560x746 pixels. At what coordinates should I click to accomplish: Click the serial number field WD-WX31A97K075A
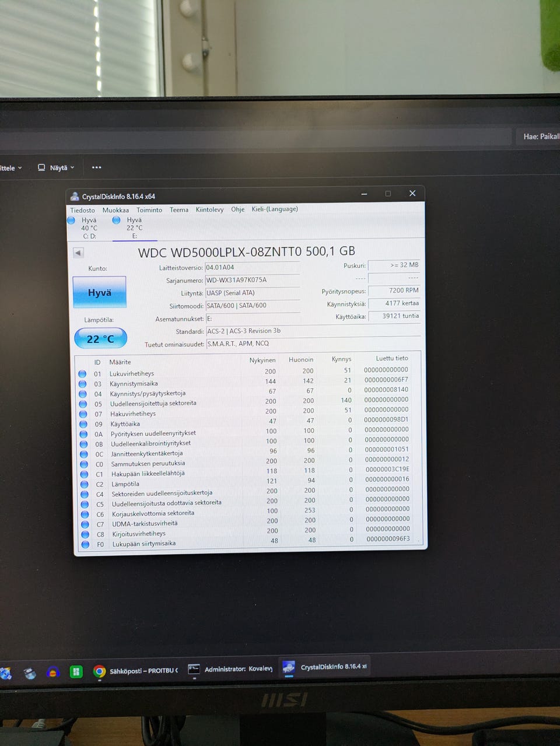[x=253, y=280]
